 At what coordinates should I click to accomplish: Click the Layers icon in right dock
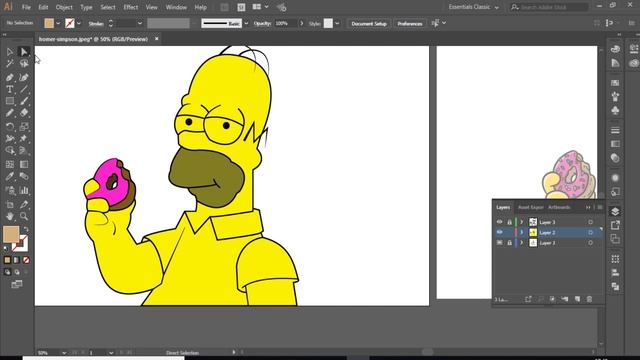coord(615,211)
